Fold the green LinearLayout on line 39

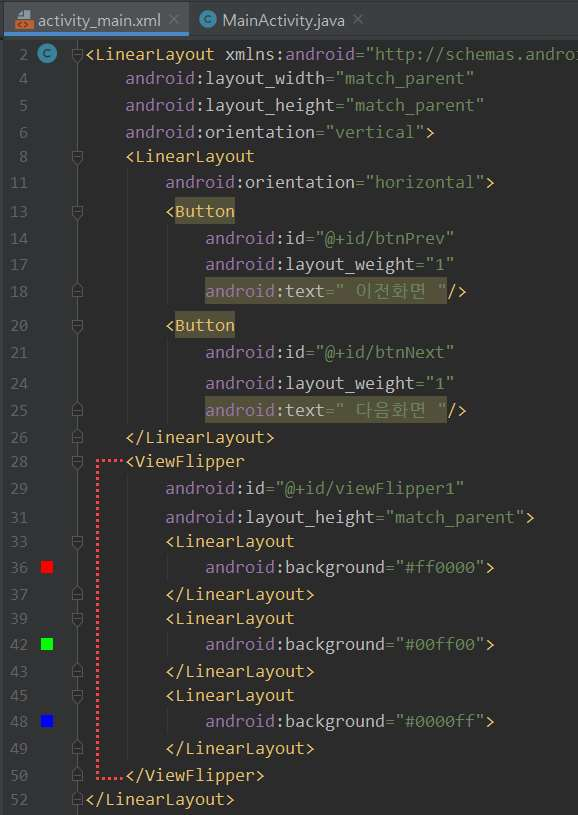click(x=77, y=619)
